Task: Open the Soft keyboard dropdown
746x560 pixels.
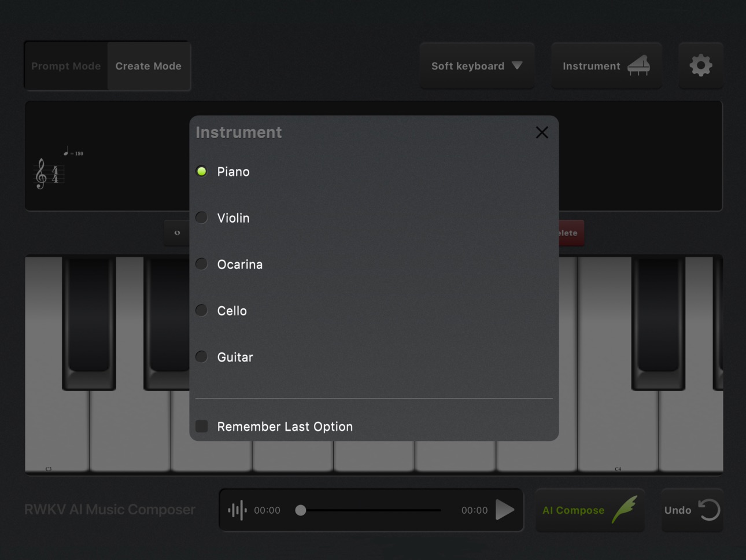Action: pyautogui.click(x=477, y=65)
